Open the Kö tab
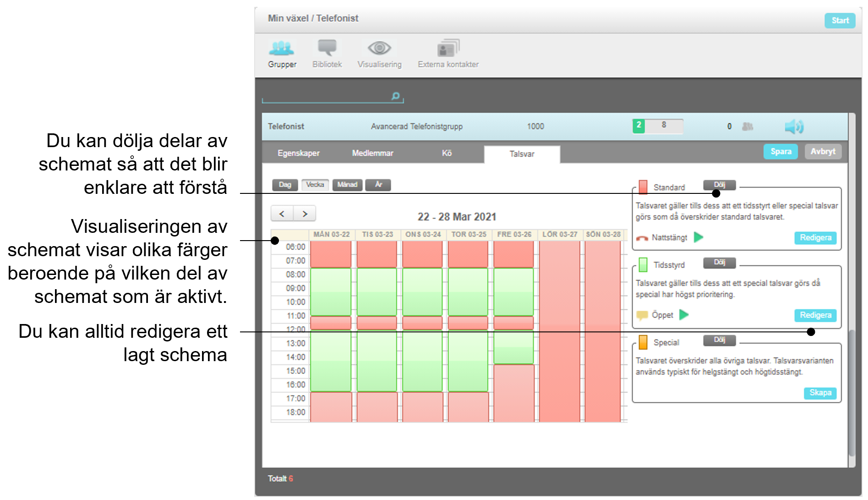Image resolution: width=868 pixels, height=500 pixels. [x=447, y=153]
